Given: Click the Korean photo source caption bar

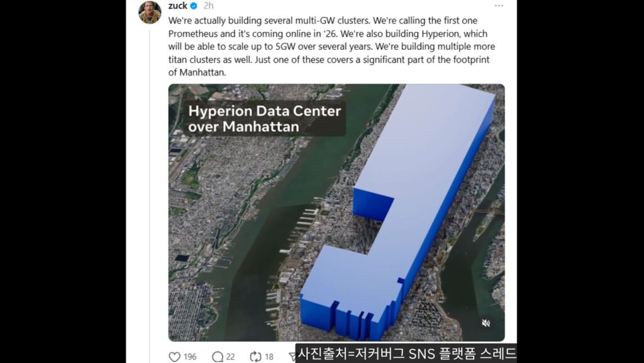Looking at the screenshot, I should [x=406, y=353].
